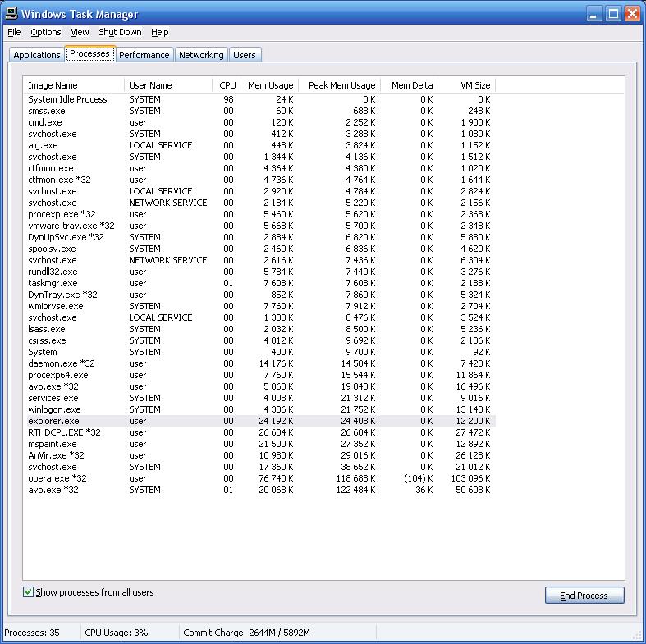Select the DynTray.exe *32 process
The height and width of the screenshot is (644, 646).
tap(259, 295)
